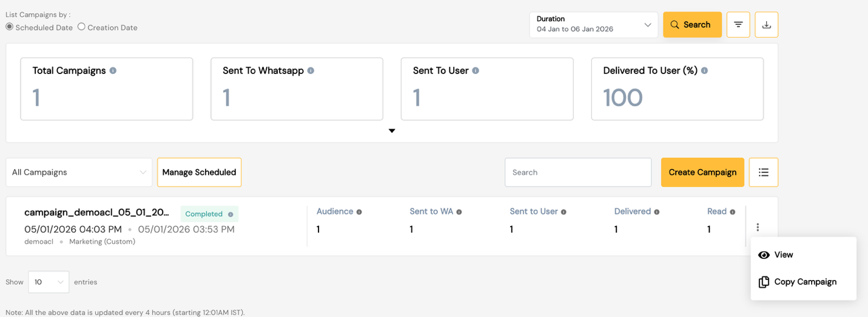Viewport: 868px width, 317px height.
Task: Click info icon next to Read
Action: click(x=733, y=212)
